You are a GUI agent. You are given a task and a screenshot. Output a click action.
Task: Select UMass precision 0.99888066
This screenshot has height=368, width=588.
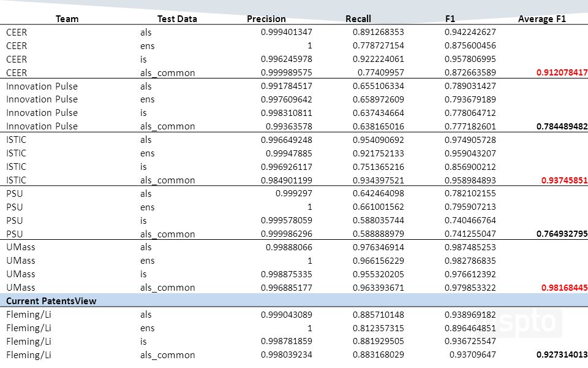click(x=288, y=247)
